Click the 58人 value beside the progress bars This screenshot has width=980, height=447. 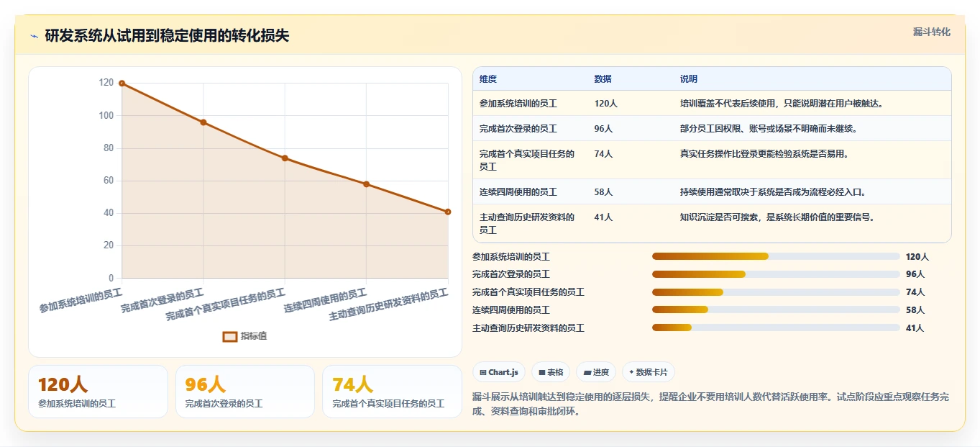click(915, 310)
